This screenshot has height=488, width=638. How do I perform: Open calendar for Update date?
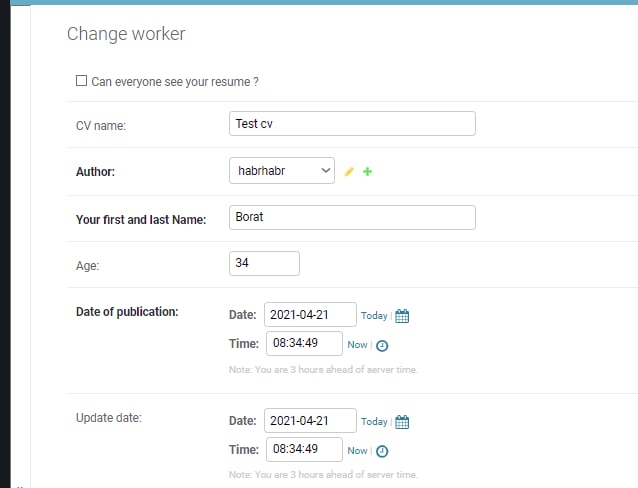pyautogui.click(x=402, y=422)
